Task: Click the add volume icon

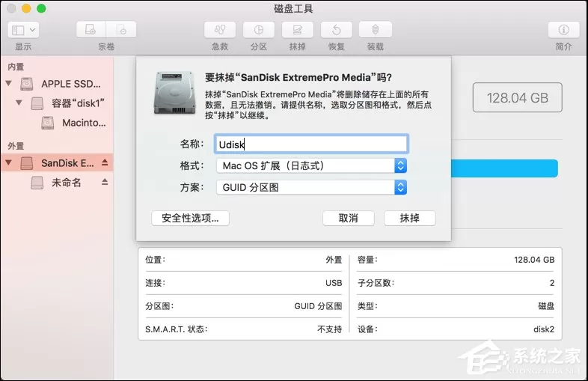Action: pyautogui.click(x=91, y=30)
